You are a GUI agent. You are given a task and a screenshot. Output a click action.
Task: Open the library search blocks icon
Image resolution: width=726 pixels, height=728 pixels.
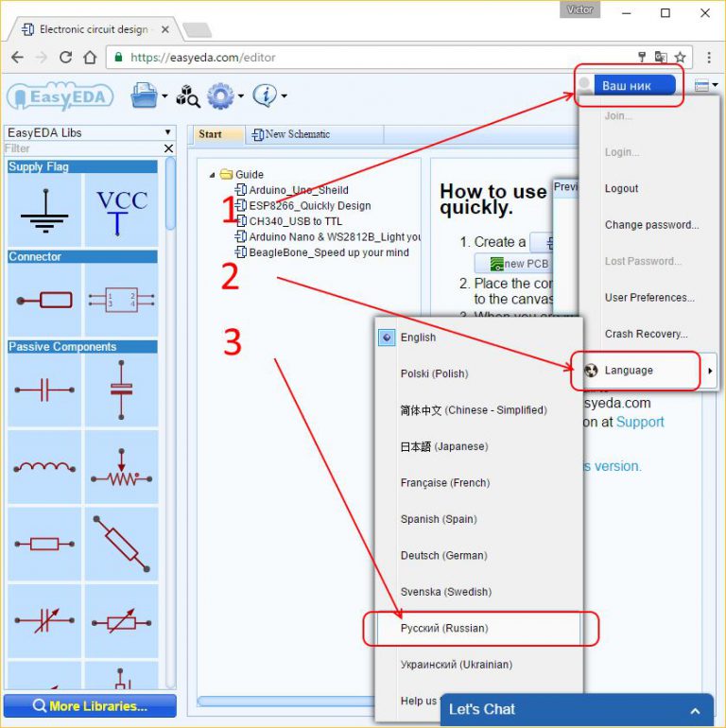[x=188, y=96]
